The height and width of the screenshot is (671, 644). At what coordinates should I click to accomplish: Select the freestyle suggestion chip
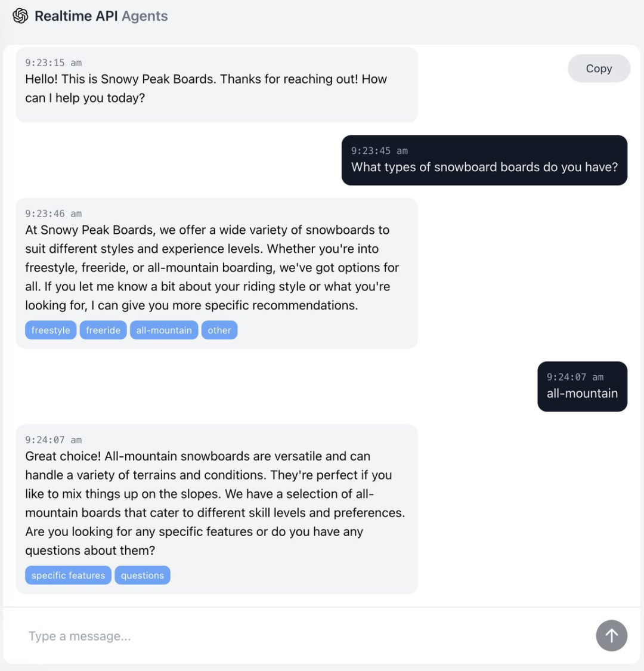[51, 330]
